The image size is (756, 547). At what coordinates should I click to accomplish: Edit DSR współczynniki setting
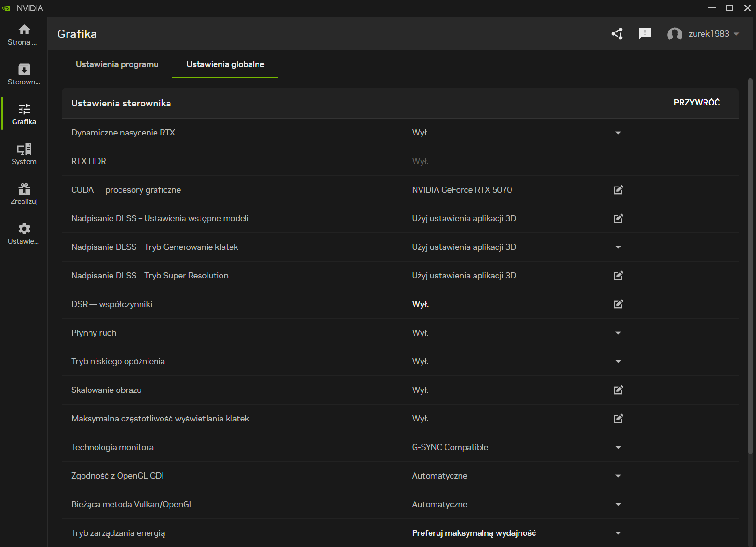pos(618,304)
